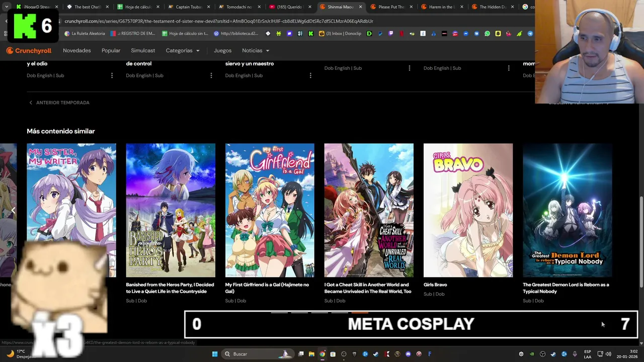Screen dimensions: 644x362
Task: Open Steam from the taskbar
Action: (x=376, y=354)
